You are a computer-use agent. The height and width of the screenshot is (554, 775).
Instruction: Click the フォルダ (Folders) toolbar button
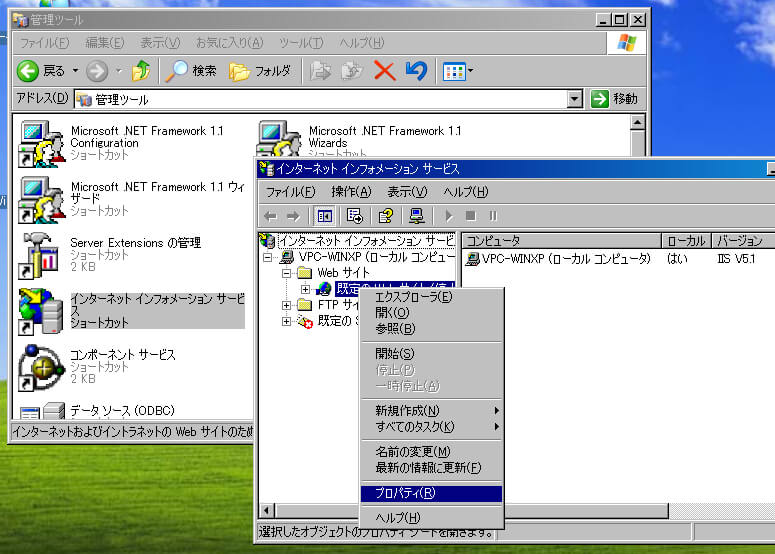[x=260, y=71]
